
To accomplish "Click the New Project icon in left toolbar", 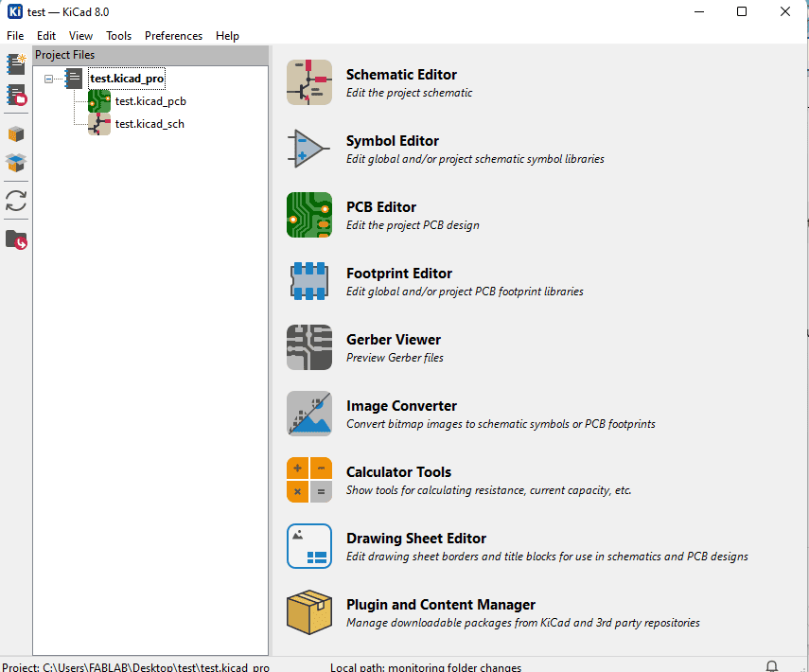I will point(16,64).
